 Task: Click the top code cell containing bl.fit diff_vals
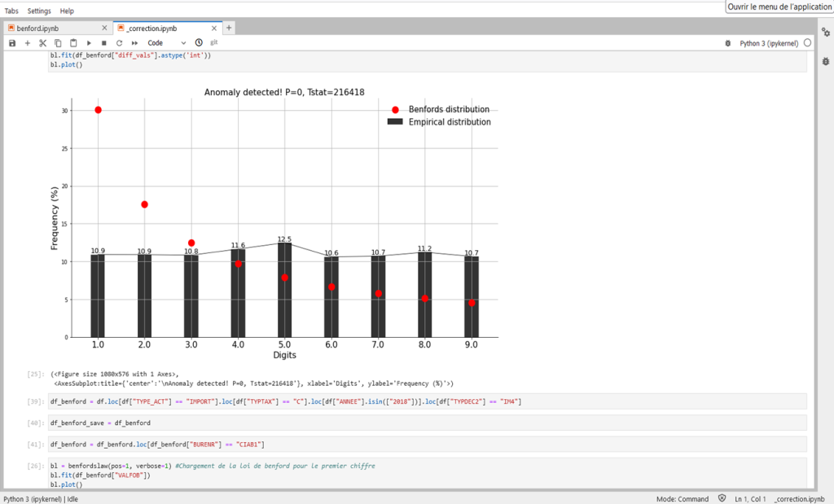point(427,60)
